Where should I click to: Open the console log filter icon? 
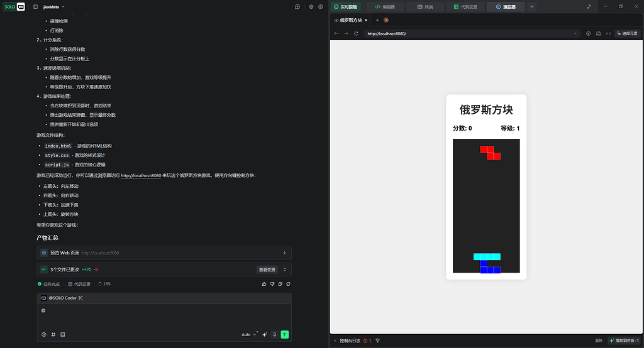[377, 340]
